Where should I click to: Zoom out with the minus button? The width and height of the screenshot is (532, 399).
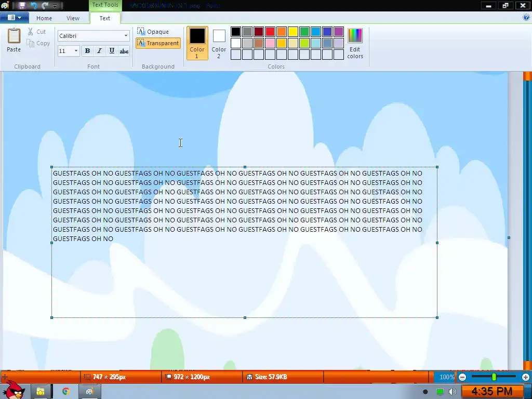[462, 377]
